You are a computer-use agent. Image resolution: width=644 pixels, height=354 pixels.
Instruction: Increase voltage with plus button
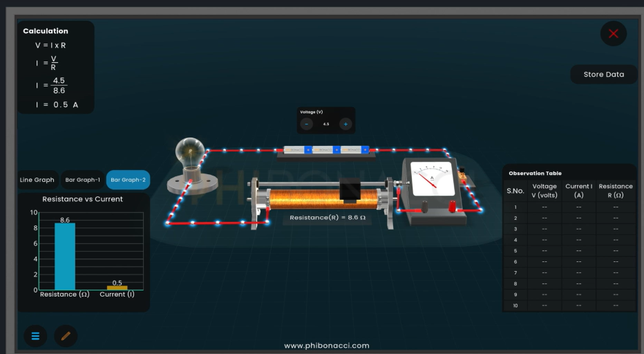point(345,124)
